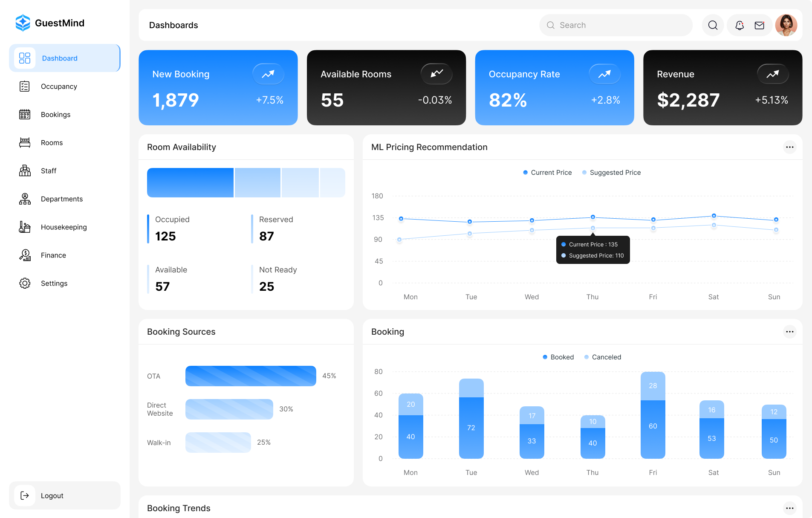This screenshot has height=518, width=812.
Task: Open the notifications bell icon
Action: (x=739, y=25)
